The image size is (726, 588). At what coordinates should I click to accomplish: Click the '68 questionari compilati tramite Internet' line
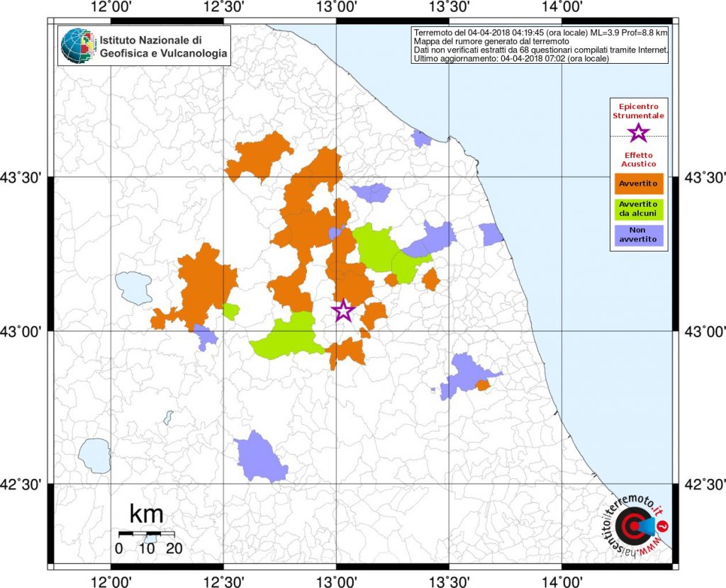pyautogui.click(x=541, y=50)
